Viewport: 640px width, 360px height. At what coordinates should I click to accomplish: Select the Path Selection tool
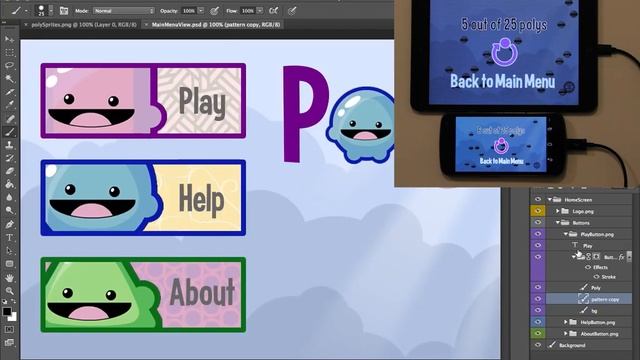tap(9, 251)
